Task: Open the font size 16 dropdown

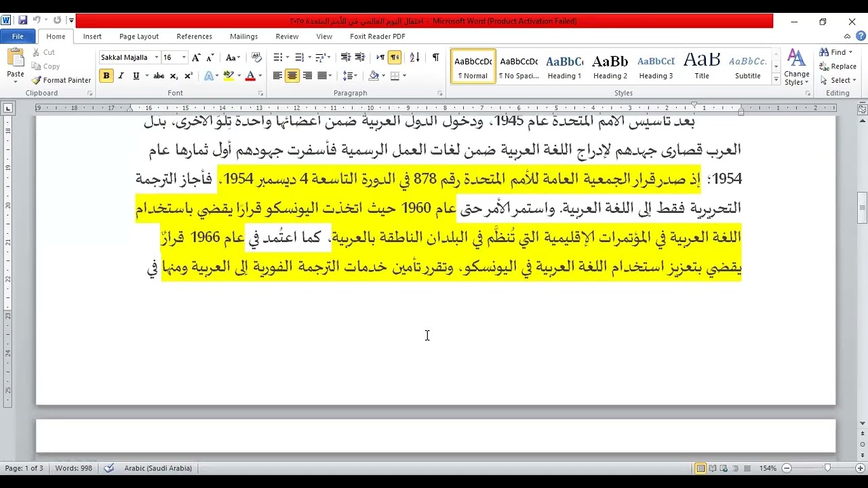Action: [x=184, y=58]
